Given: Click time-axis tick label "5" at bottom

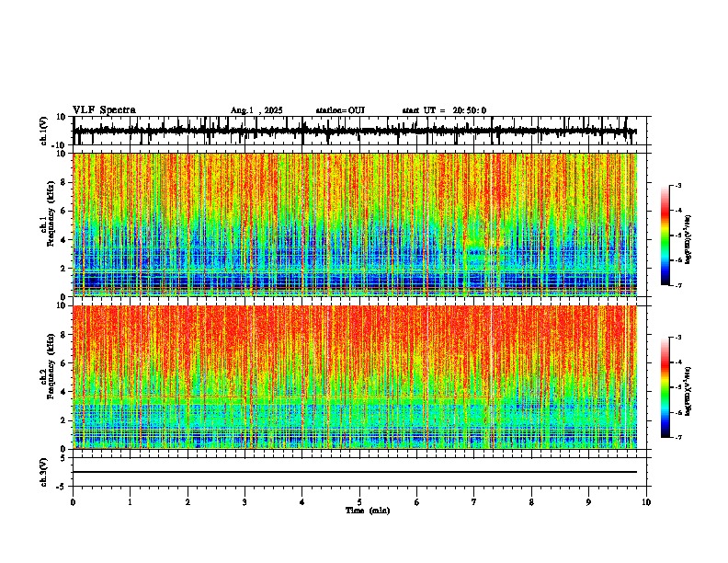Looking at the screenshot, I should [359, 502].
